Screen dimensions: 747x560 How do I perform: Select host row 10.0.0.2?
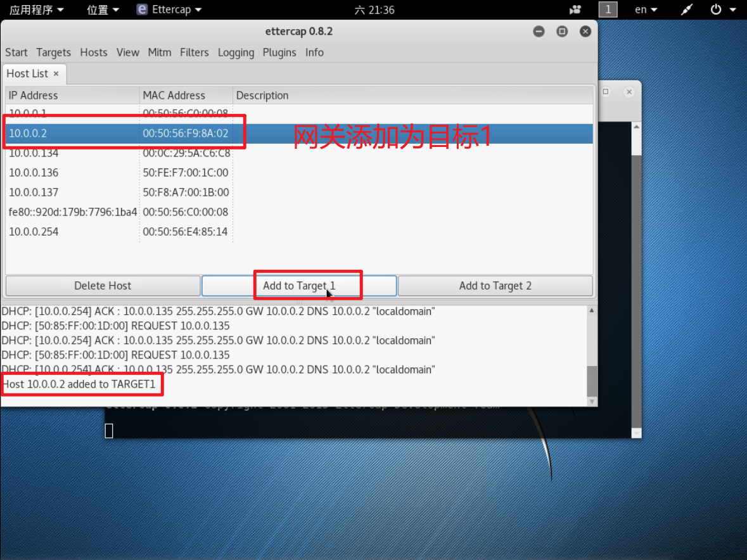click(299, 133)
